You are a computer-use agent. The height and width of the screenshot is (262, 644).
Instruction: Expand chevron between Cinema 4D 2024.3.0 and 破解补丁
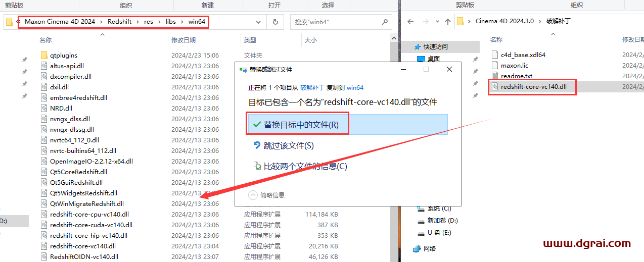[539, 22]
